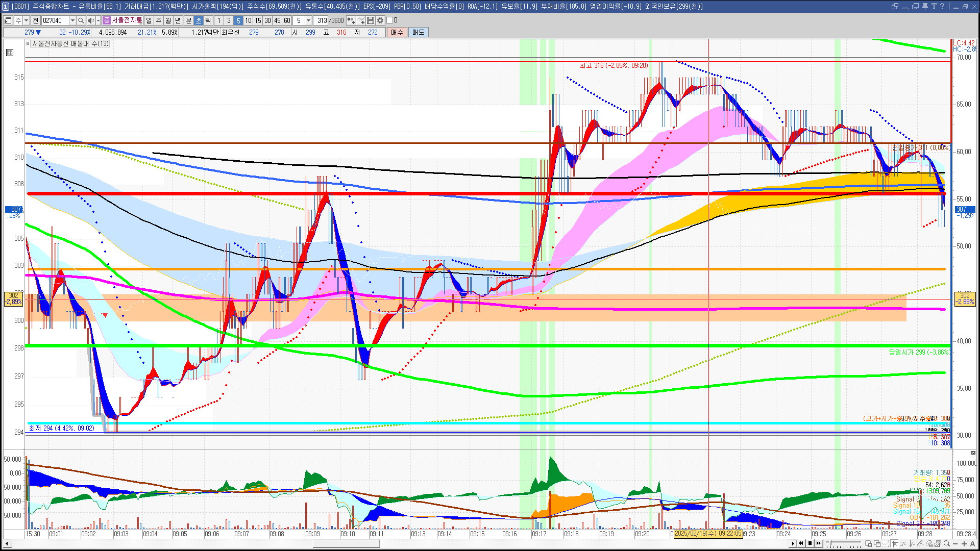This screenshot has width=980, height=551.
Task: Click the zoom-out minus icon
Action: click(955, 543)
